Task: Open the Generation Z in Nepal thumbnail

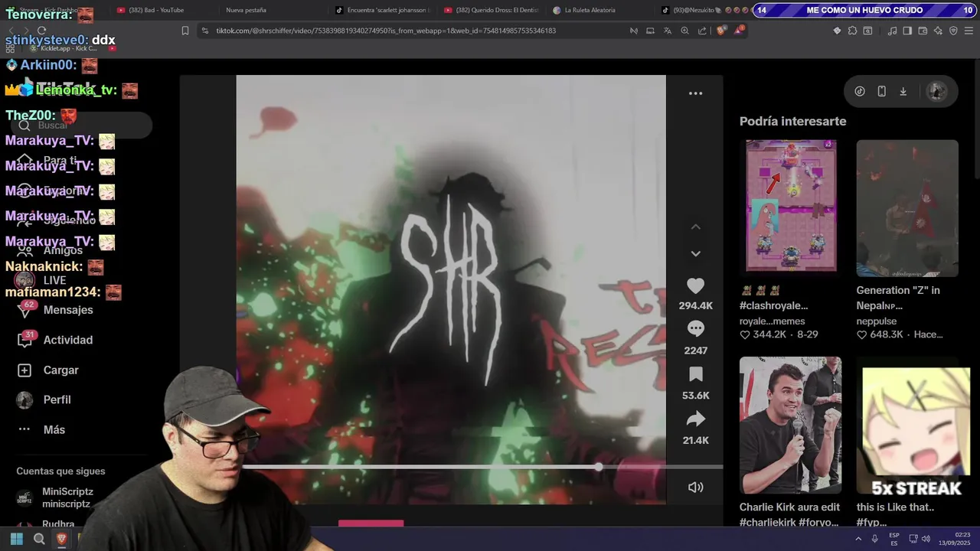Action: click(x=907, y=208)
